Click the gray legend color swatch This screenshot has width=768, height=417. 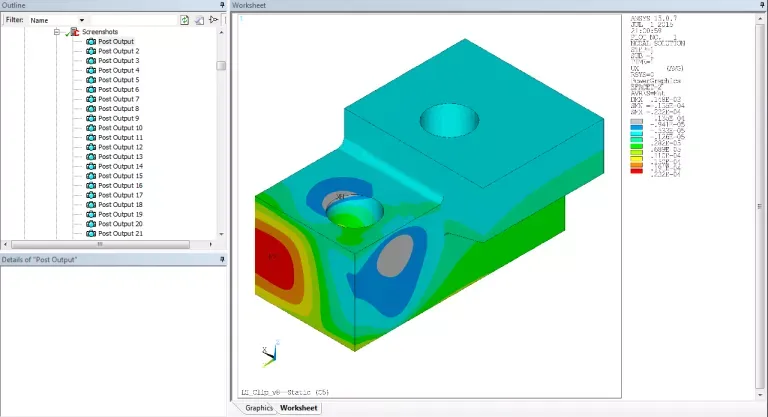[636, 121]
